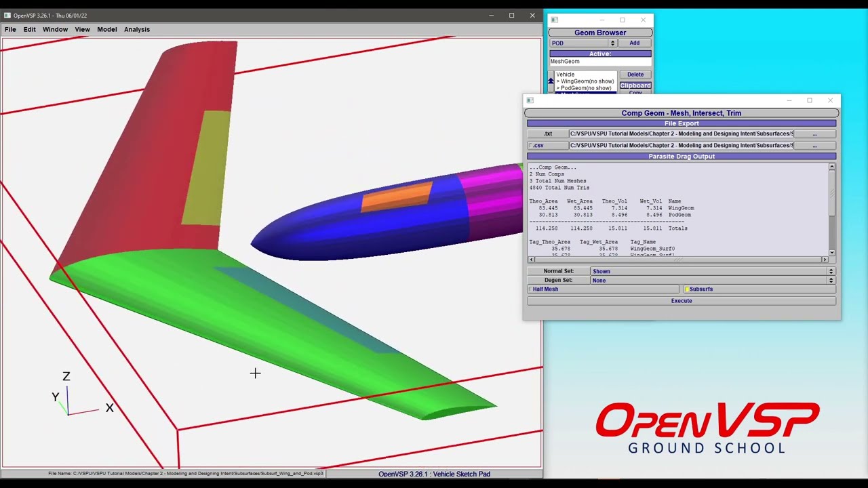Screen dimensions: 868x488
Task: Click output horizontal scrollbar left arrow
Action: click(531, 260)
